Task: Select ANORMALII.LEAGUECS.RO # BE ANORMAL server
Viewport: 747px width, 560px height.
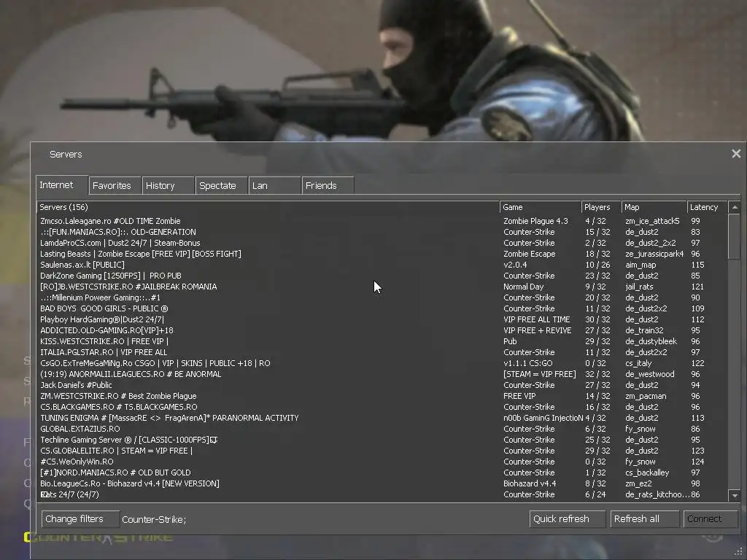Action: pos(382,374)
